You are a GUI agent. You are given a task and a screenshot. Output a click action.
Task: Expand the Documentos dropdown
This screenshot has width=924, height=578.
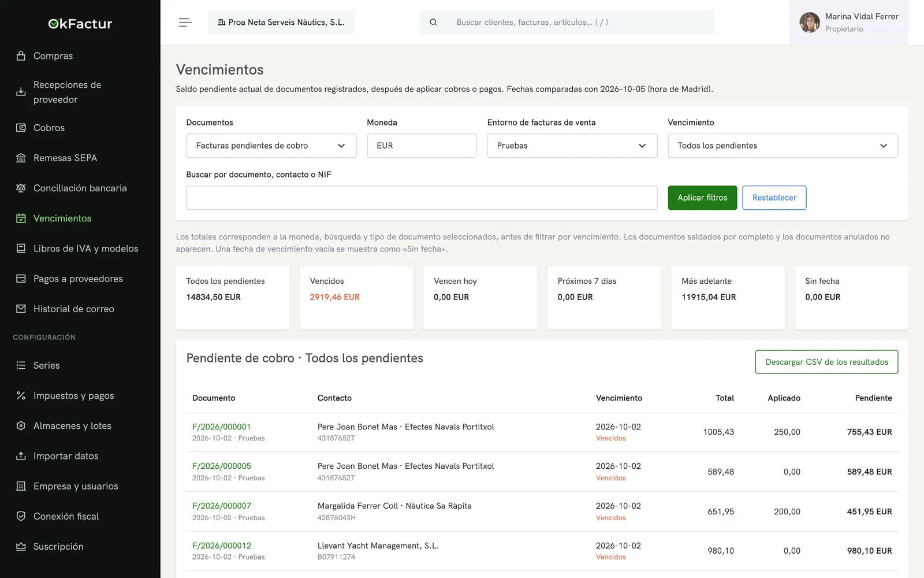[x=271, y=146]
